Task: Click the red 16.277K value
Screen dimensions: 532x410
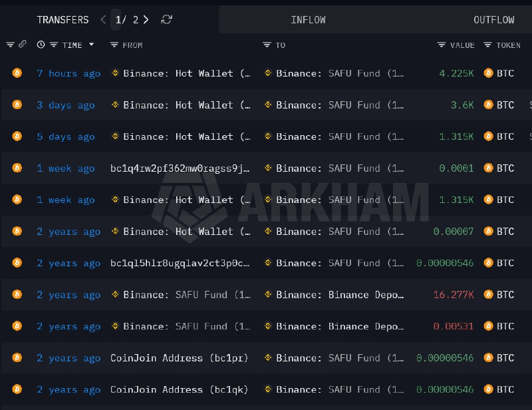Action: (454, 294)
